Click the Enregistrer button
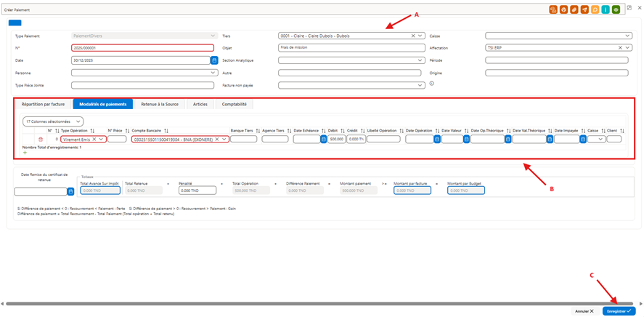The width and height of the screenshot is (644, 317). 619,311
